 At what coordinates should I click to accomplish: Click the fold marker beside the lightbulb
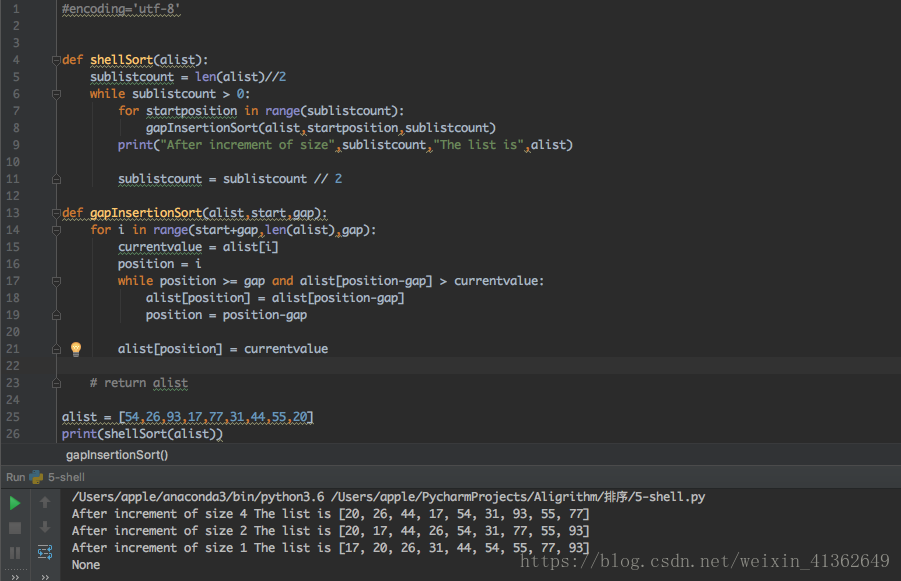tap(56, 349)
